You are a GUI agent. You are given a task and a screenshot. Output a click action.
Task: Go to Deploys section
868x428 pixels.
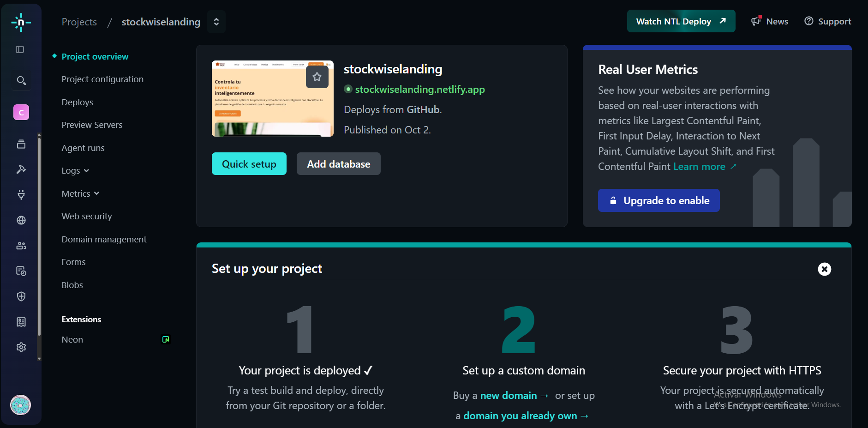78,102
